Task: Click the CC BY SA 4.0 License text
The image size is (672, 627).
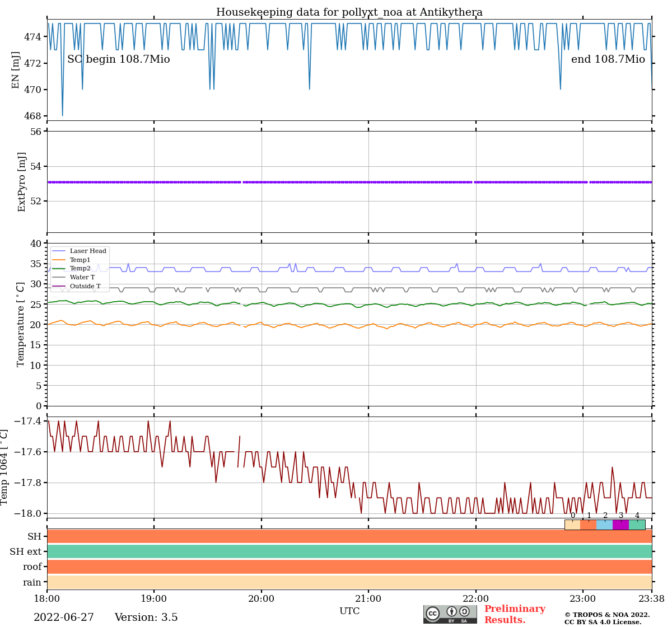Action: point(603,622)
